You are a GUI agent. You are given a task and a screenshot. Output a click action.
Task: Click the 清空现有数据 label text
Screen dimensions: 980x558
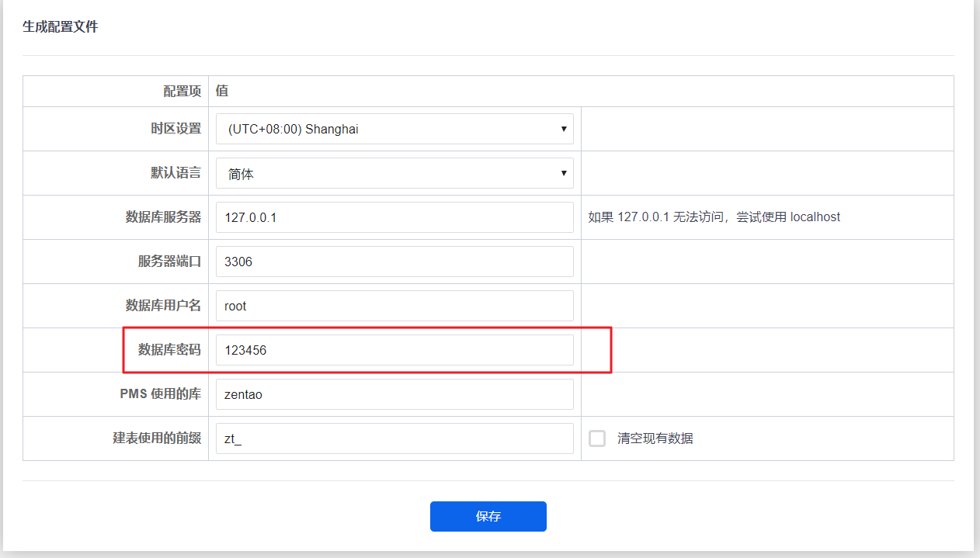tap(655, 438)
